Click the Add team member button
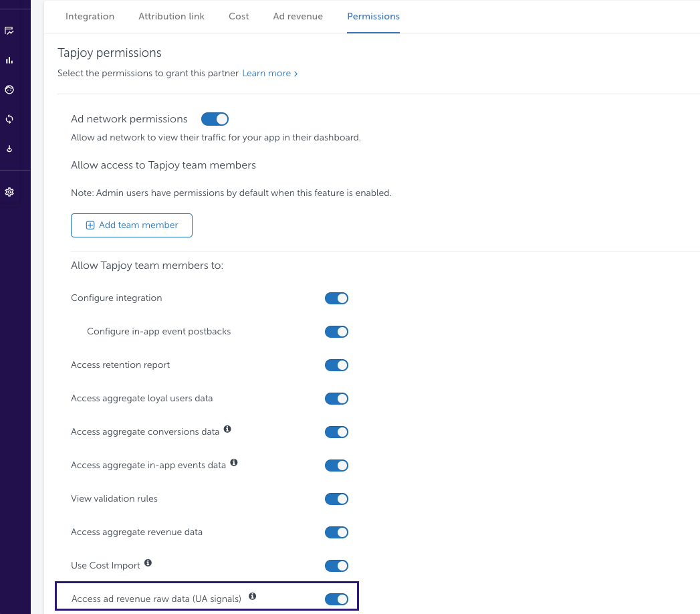The image size is (700, 614). tap(132, 225)
